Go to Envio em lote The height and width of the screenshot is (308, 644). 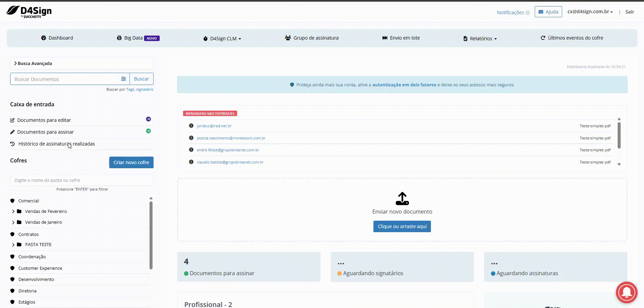[401, 38]
